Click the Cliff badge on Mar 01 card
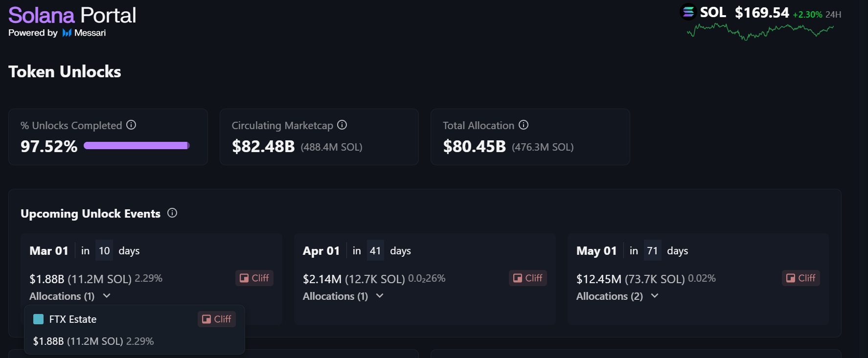 [254, 278]
